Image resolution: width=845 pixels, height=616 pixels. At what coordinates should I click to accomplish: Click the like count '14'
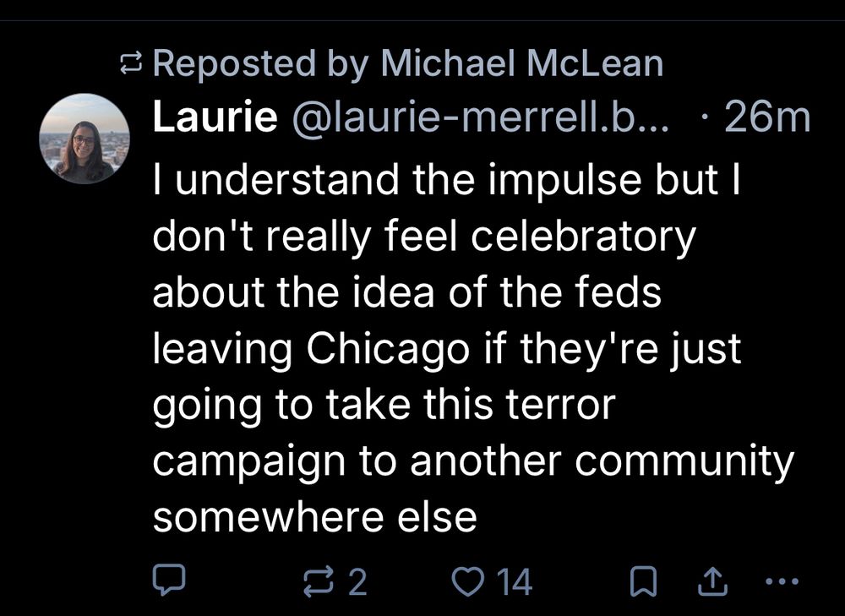pos(514,581)
